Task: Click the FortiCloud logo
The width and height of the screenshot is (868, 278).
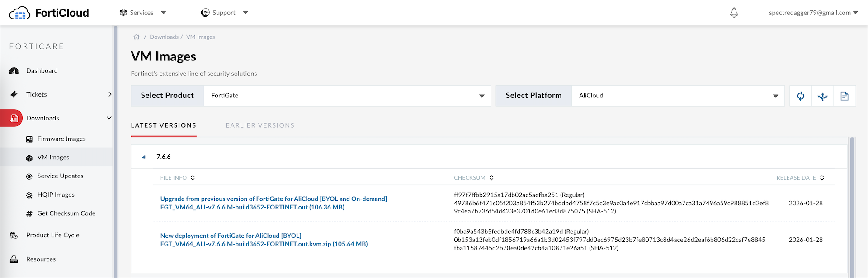Action: coord(49,13)
